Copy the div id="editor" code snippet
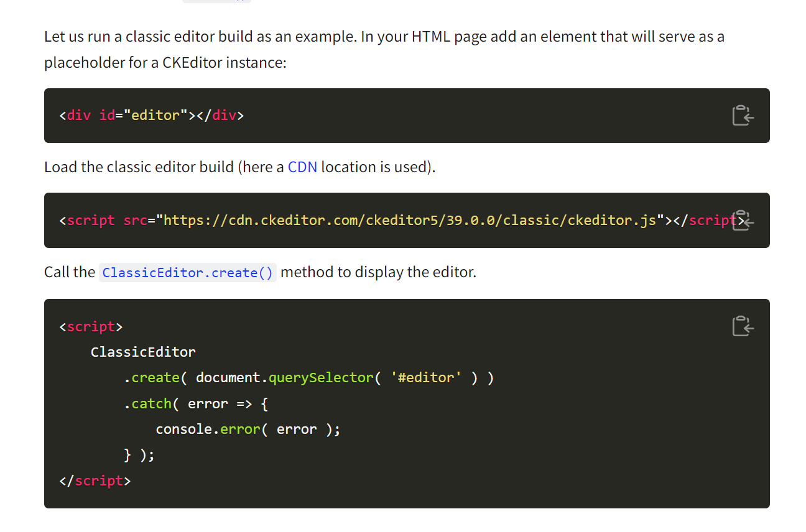 (743, 116)
